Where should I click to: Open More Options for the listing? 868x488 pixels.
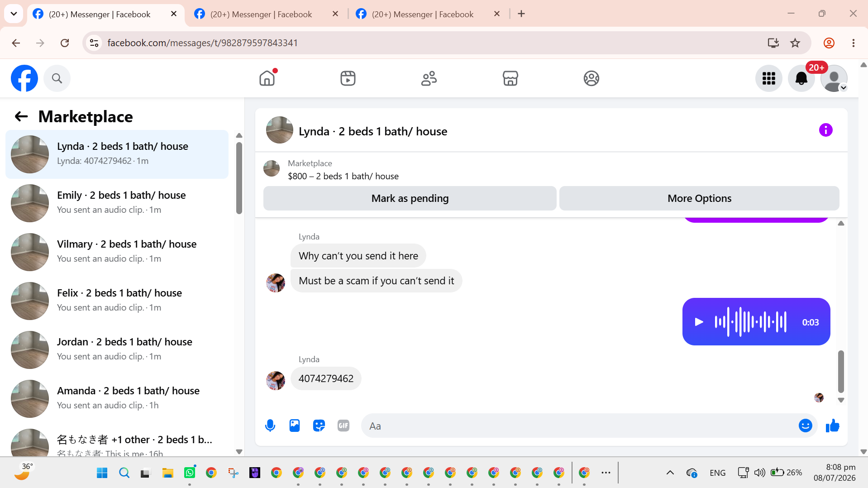click(699, 198)
